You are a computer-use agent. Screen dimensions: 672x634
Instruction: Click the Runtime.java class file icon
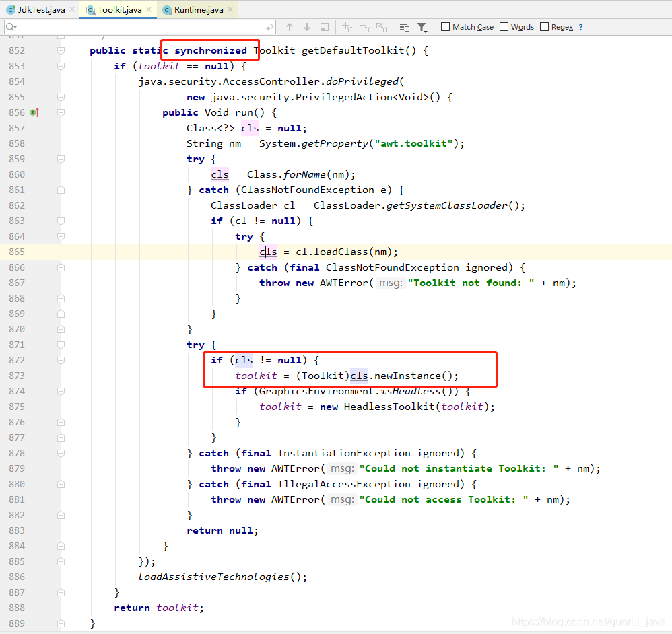(167, 10)
